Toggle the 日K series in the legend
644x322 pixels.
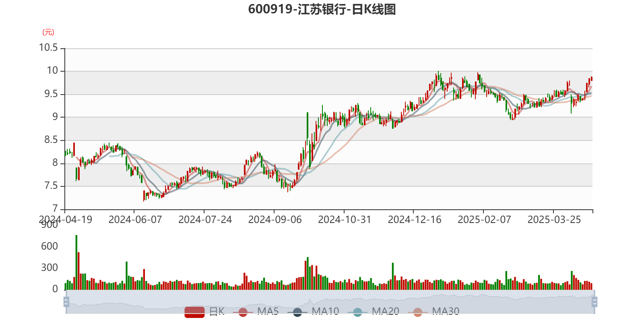[x=204, y=312]
